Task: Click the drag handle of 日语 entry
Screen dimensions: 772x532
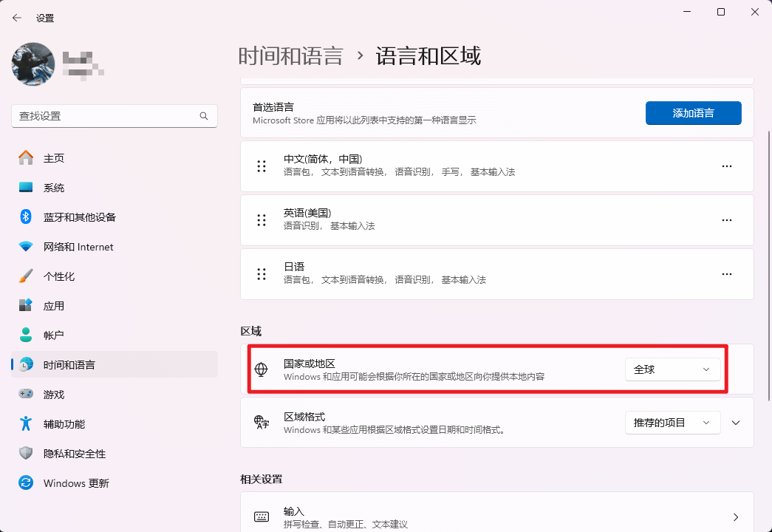Action: [261, 273]
